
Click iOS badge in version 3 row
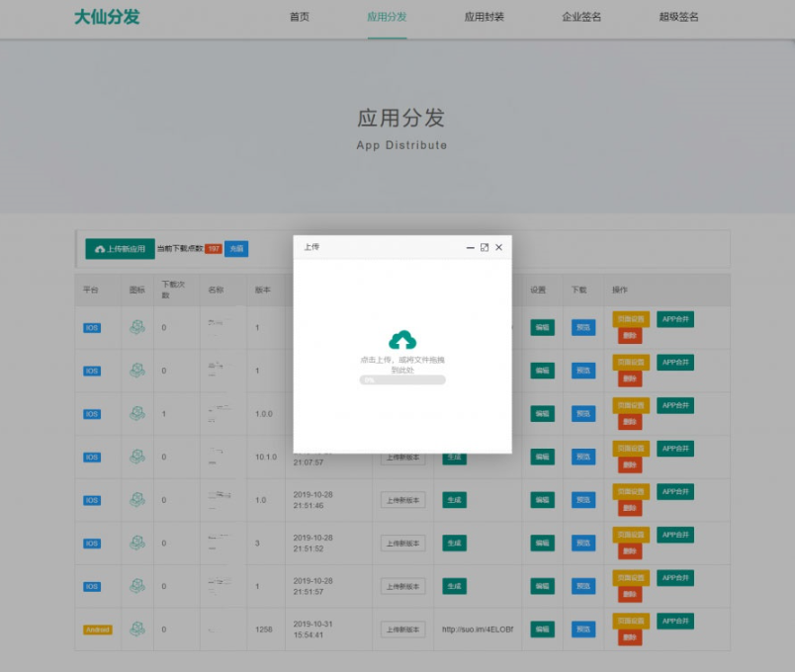pyautogui.click(x=92, y=544)
